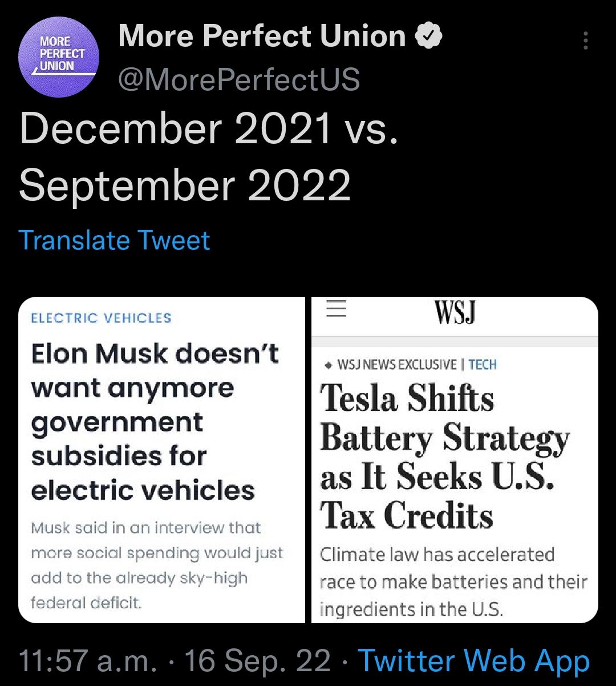Open the Translate Tweet option
The image size is (616, 686).
pos(114,240)
